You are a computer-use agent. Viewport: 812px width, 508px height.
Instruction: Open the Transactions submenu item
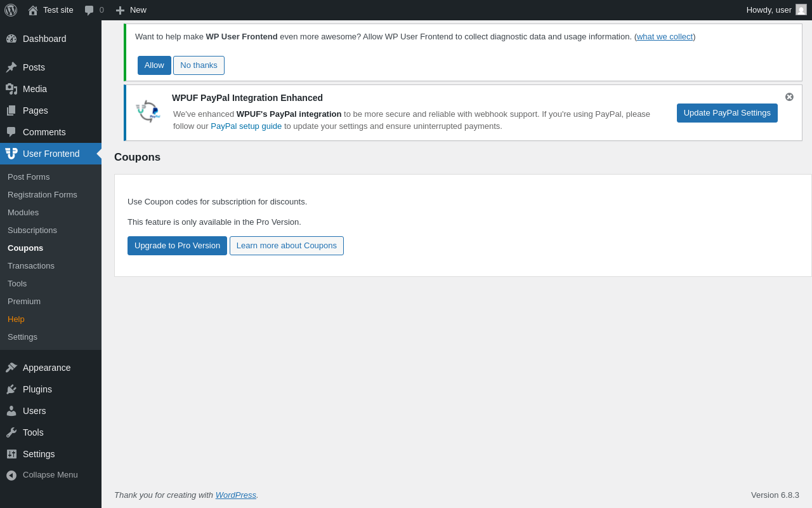(x=31, y=266)
